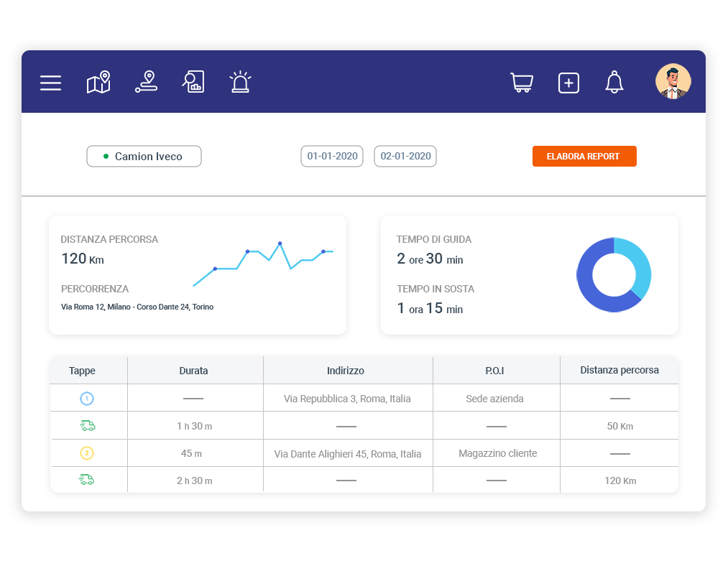Click the route tracking icon
This screenshot has height=566, width=728.
tap(146, 83)
